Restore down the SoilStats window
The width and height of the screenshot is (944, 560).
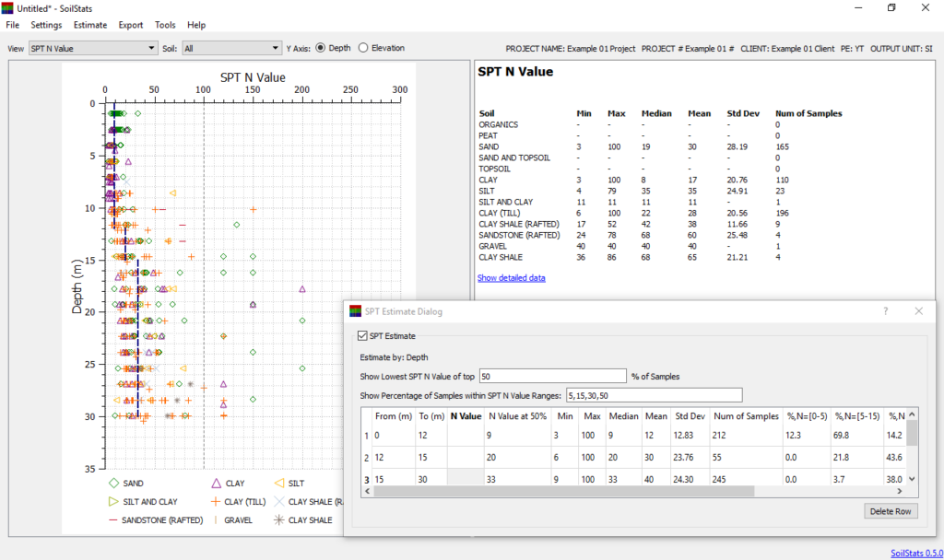(x=891, y=7)
